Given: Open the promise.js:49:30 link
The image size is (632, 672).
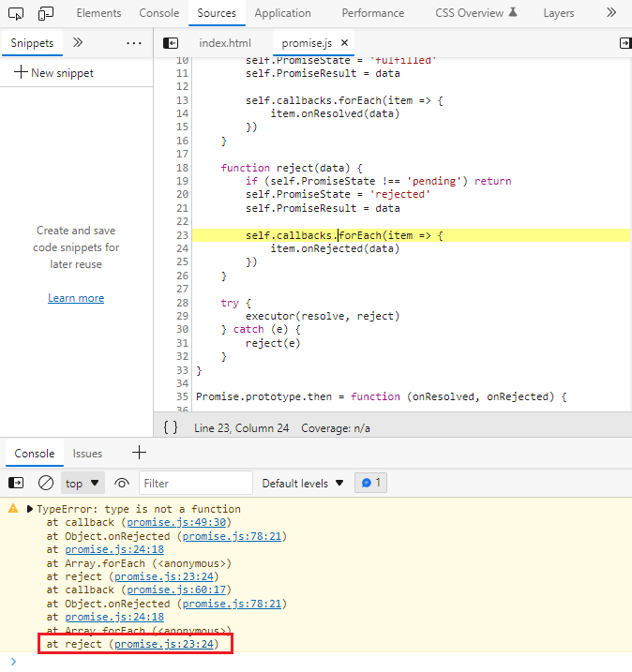Looking at the screenshot, I should (176, 522).
